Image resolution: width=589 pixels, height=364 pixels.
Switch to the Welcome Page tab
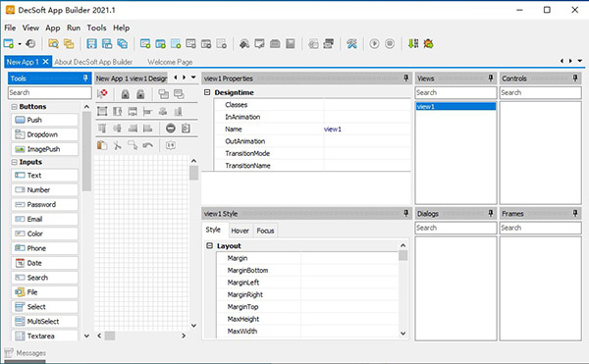[x=170, y=62]
